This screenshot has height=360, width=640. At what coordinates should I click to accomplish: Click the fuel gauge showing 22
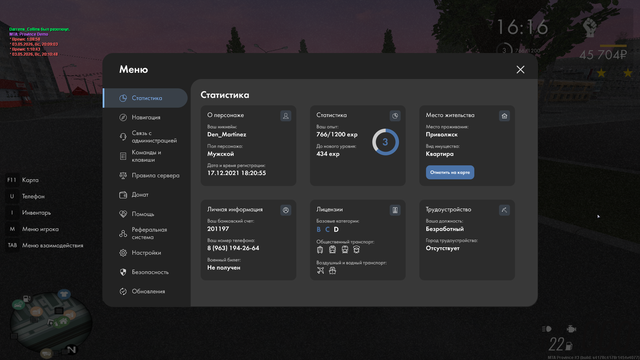(560, 344)
